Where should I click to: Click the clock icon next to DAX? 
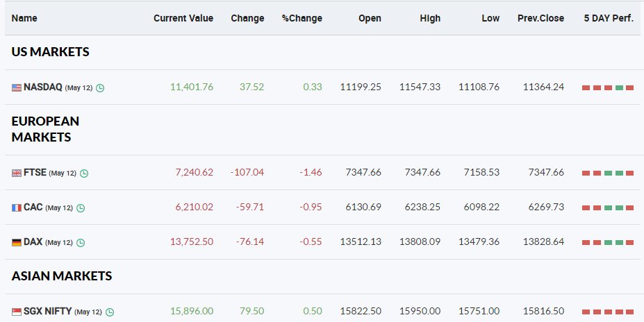tap(81, 243)
